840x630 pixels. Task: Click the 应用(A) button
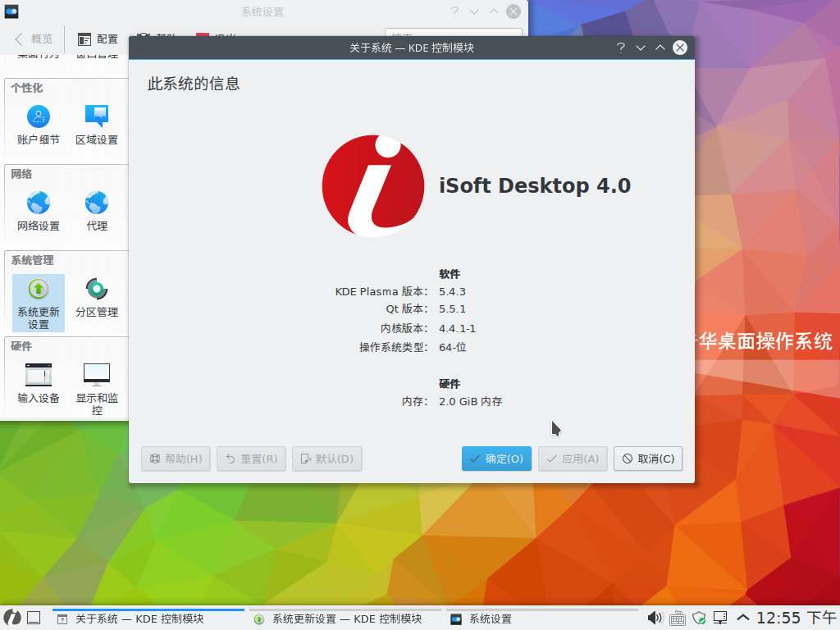click(573, 459)
